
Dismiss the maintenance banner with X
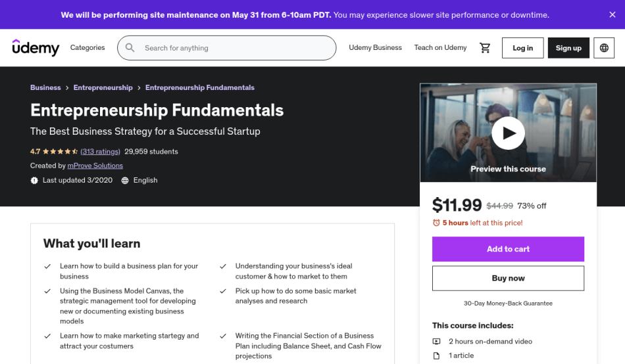click(x=612, y=14)
